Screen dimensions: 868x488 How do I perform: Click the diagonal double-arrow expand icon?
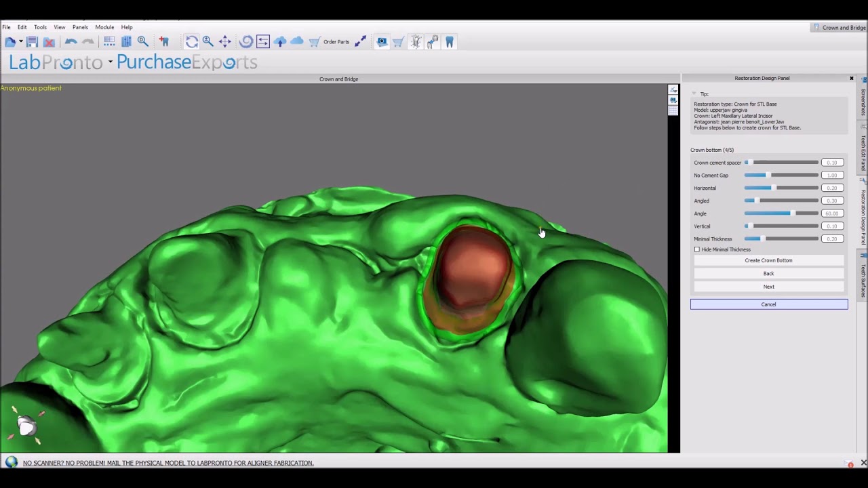(361, 42)
